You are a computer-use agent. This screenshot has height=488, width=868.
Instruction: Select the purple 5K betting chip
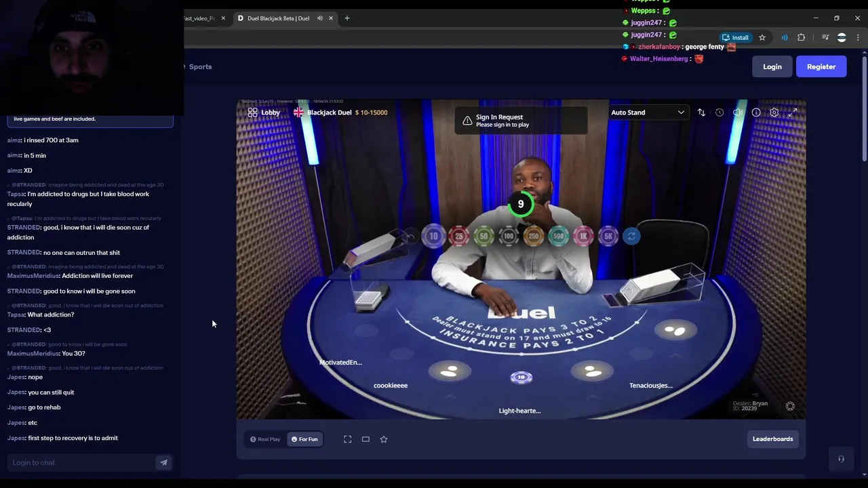pyautogui.click(x=608, y=236)
